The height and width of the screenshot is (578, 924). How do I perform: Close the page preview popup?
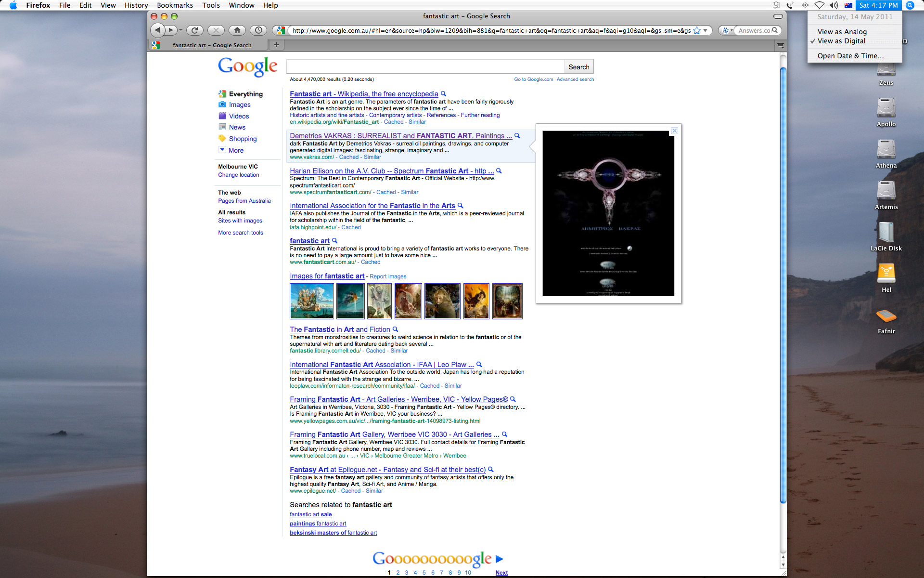coord(674,131)
